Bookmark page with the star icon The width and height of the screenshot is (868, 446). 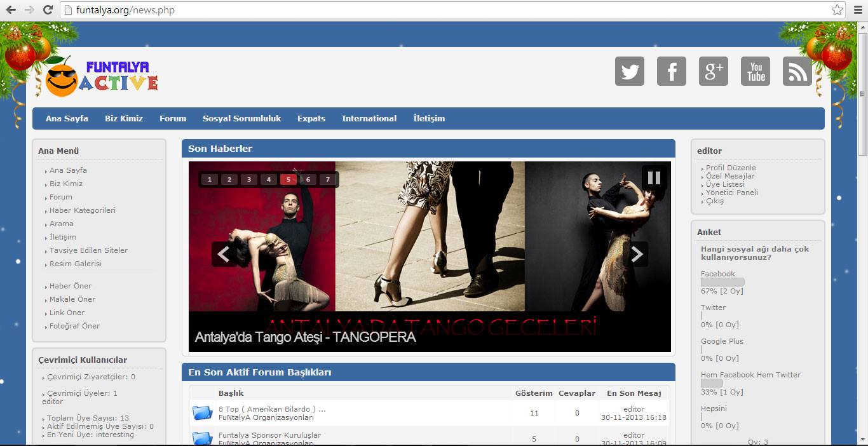point(837,10)
